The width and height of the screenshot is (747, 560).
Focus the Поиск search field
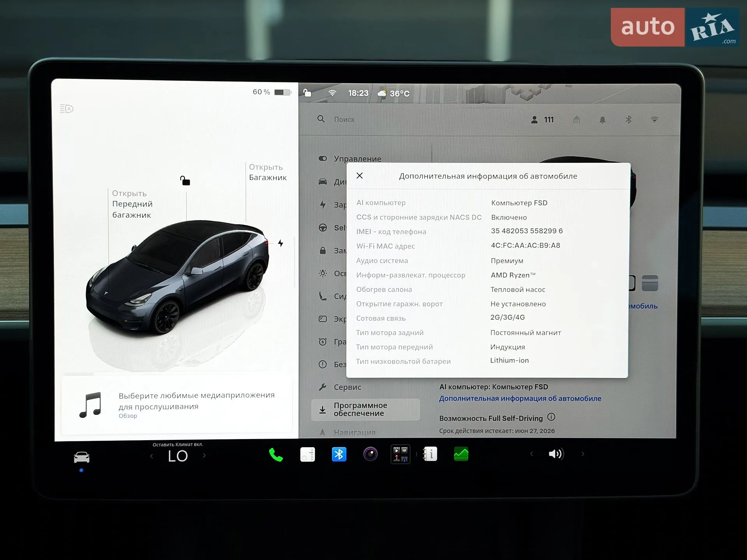(x=344, y=120)
